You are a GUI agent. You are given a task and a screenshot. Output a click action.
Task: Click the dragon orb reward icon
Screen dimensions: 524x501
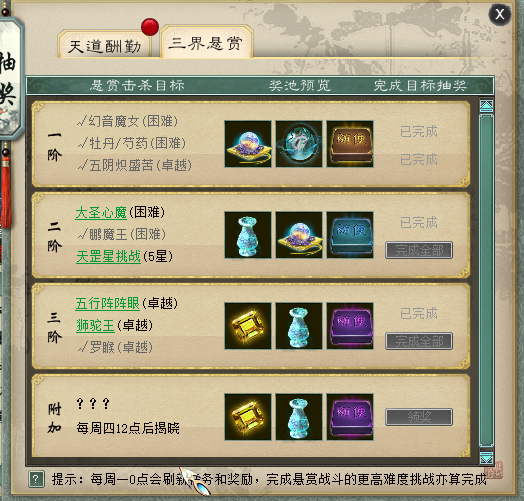pyautogui.click(x=299, y=144)
